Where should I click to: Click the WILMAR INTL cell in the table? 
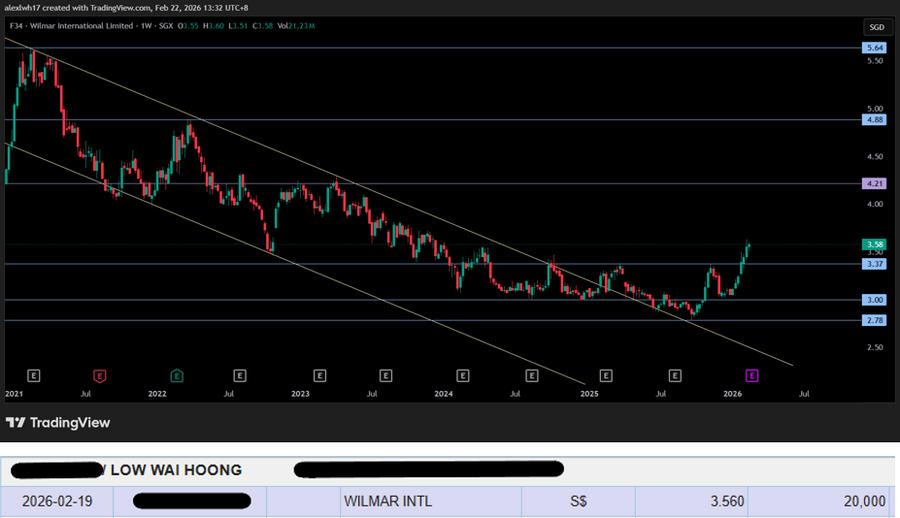[x=388, y=501]
